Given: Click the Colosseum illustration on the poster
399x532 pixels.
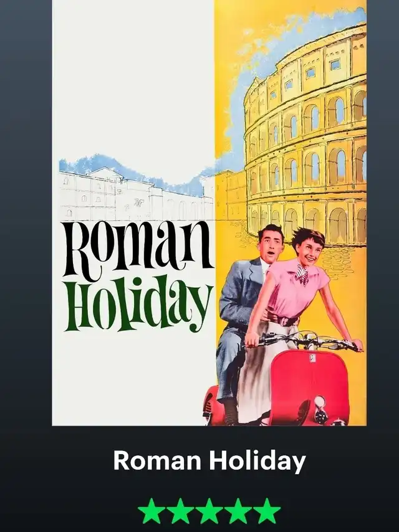Looking at the screenshot, I should 305,136.
